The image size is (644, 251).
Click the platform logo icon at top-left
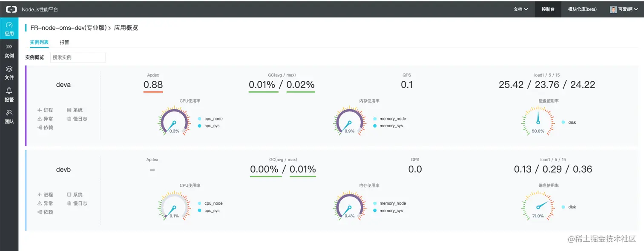[x=11, y=9]
